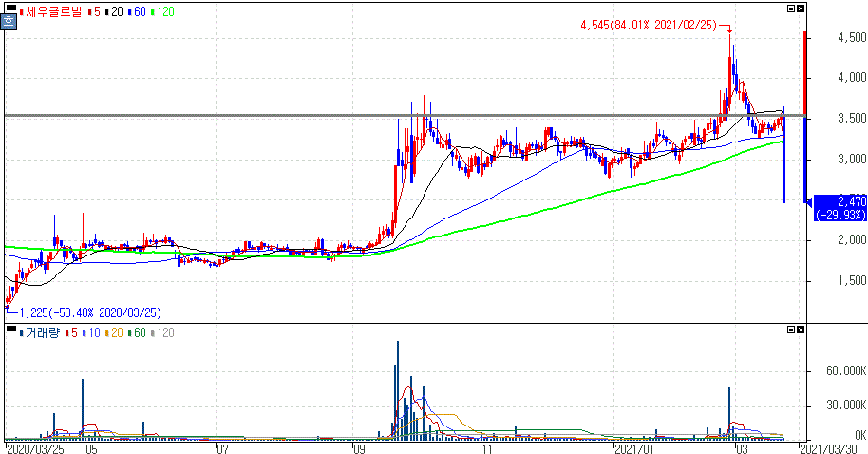Click the 03 month label on time axis
This screenshot has height=454, width=868.
pos(742,448)
